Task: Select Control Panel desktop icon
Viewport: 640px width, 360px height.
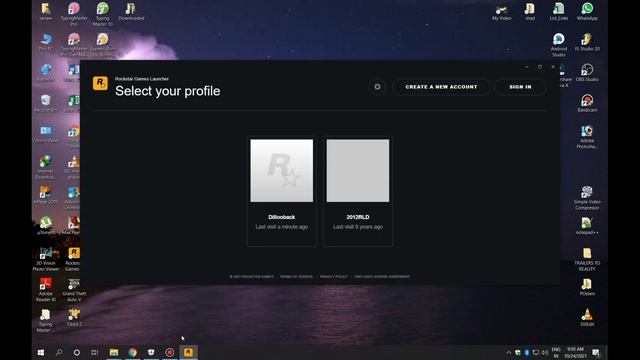Action: [x=46, y=134]
